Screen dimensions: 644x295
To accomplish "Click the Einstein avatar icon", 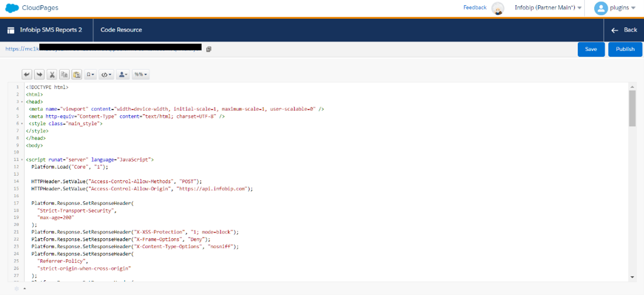I will click(498, 8).
